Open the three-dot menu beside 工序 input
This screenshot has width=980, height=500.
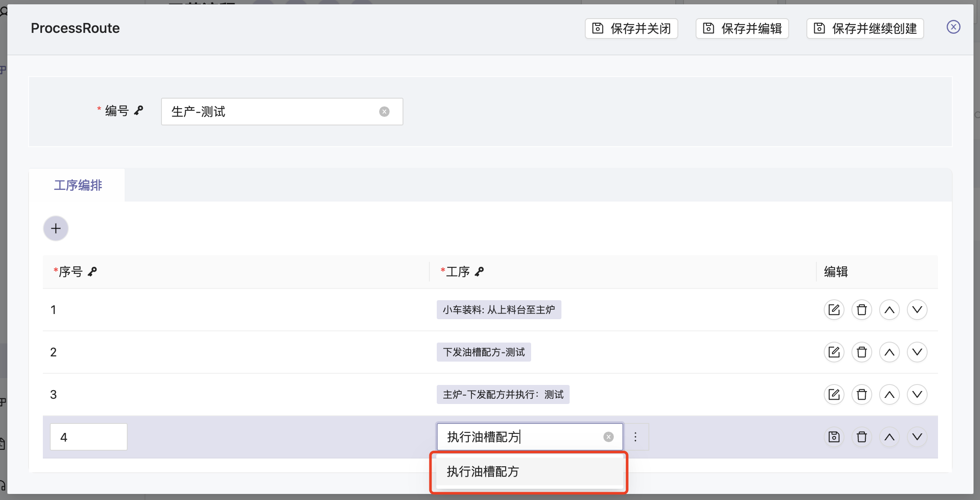pos(635,437)
